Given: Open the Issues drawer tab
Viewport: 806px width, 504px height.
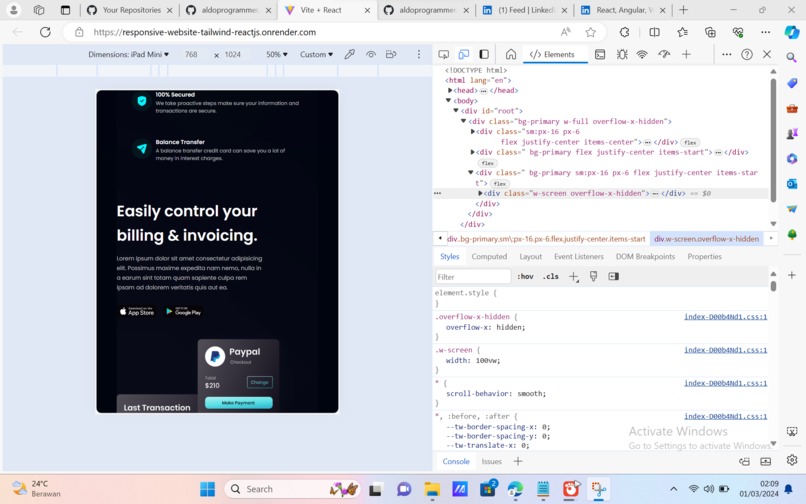Looking at the screenshot, I should tap(491, 461).
